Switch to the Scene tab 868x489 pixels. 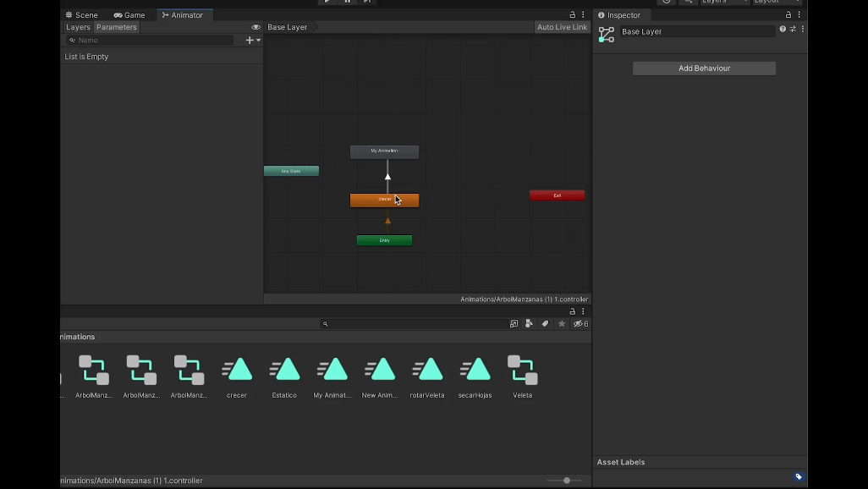pos(81,15)
